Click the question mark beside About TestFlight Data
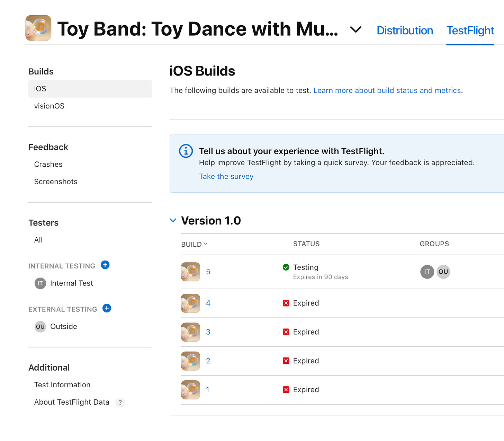Screen dimensions: 504x441 coord(120,402)
